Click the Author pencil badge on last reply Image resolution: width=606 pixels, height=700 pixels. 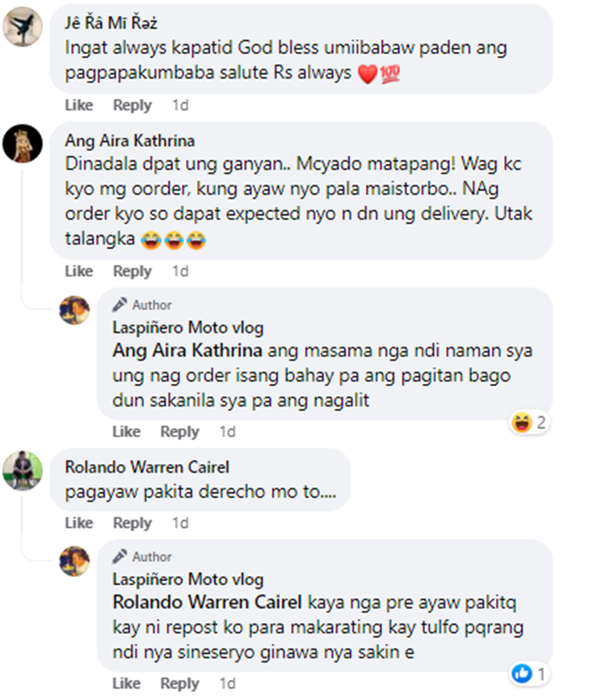coord(142,557)
